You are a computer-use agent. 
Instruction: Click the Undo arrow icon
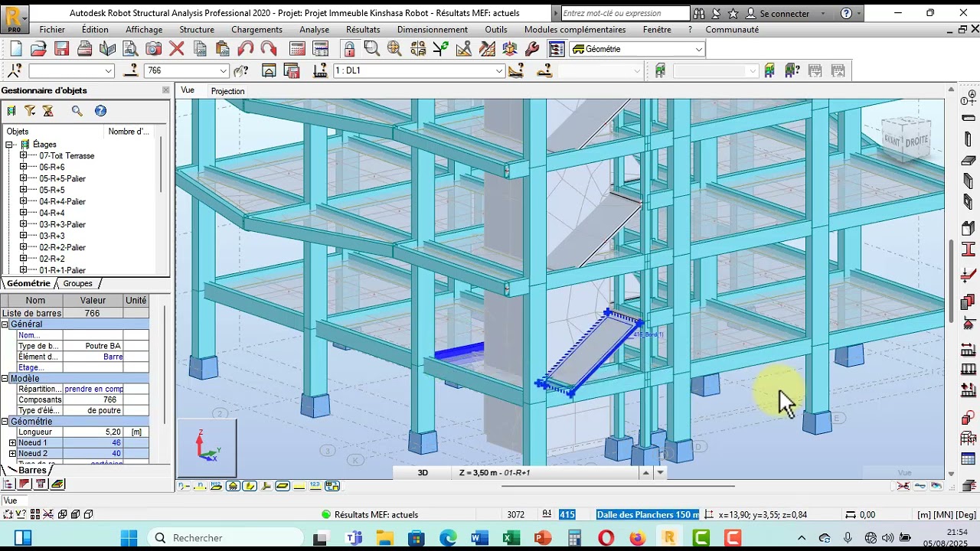point(246,49)
